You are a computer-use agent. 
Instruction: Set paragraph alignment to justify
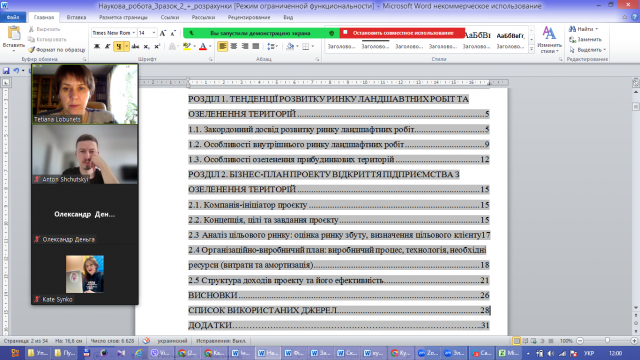[256, 47]
